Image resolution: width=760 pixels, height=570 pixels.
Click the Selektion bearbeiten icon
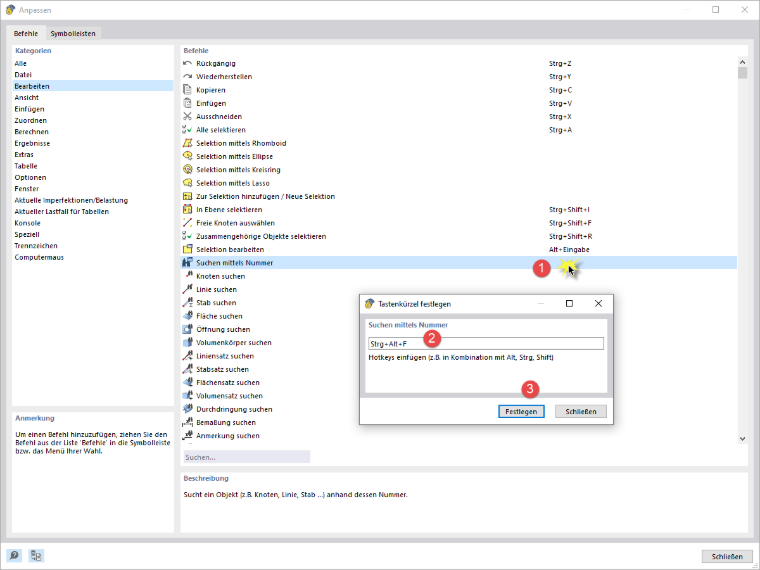[188, 249]
